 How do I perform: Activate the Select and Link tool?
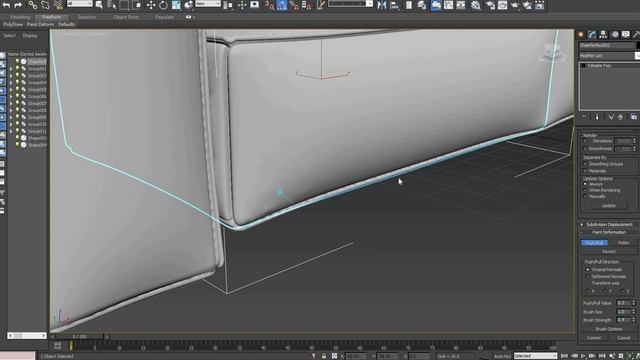[x=33, y=5]
